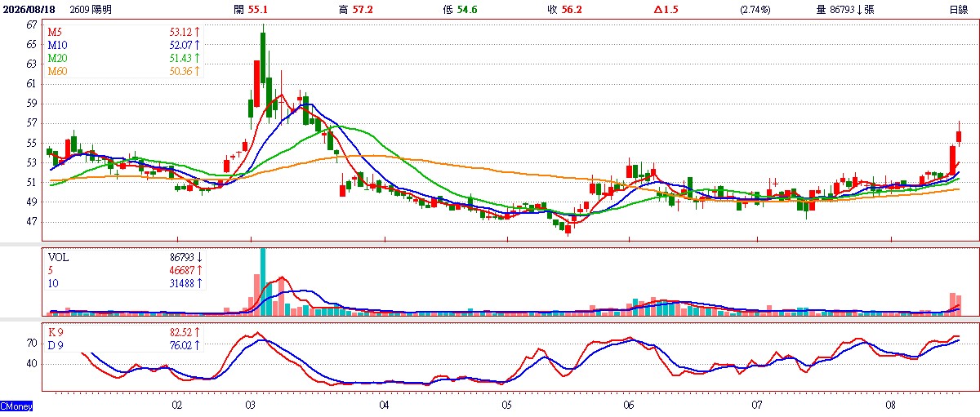
Task: Click the 67 price axis label
Action: click(31, 24)
